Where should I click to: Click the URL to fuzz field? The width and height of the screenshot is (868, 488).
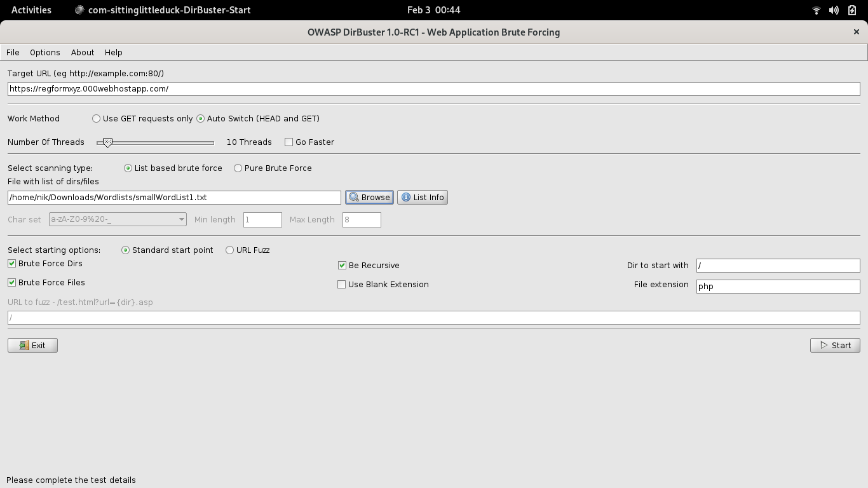(434, 318)
